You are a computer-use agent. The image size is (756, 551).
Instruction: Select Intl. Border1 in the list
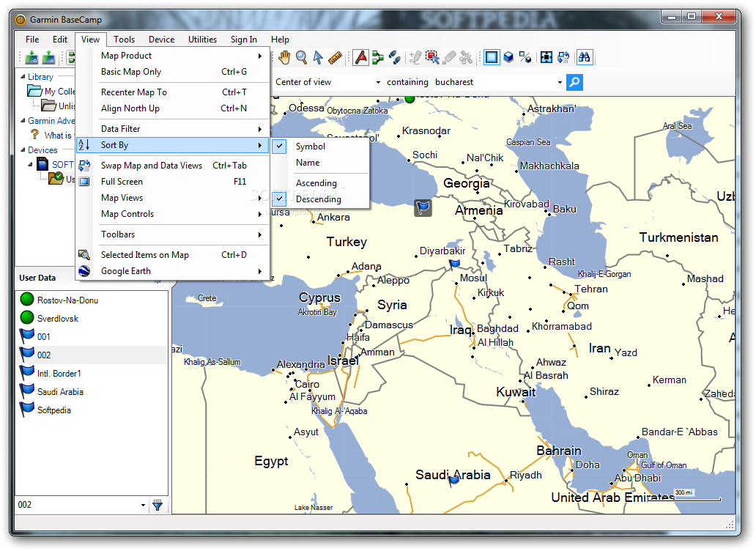[x=92, y=374]
